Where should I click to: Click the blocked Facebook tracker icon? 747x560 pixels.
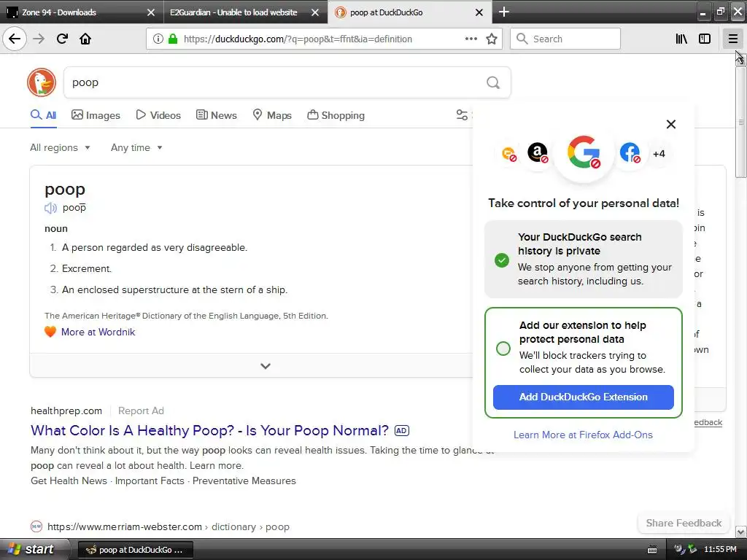(630, 153)
